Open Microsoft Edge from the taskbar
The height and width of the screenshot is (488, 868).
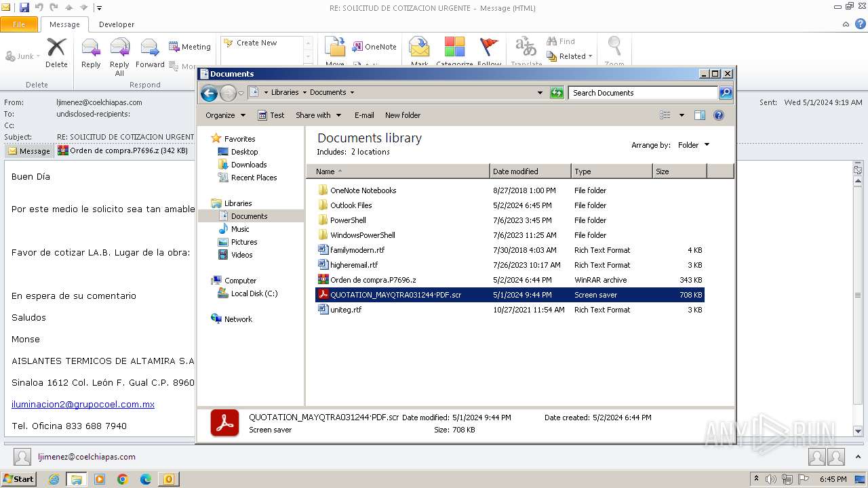pos(145,479)
